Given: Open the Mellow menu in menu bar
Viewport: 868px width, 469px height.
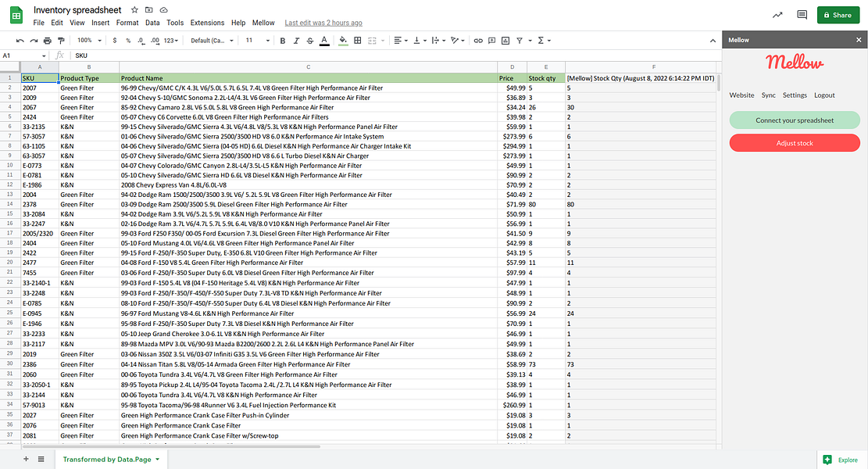Looking at the screenshot, I should [x=263, y=23].
